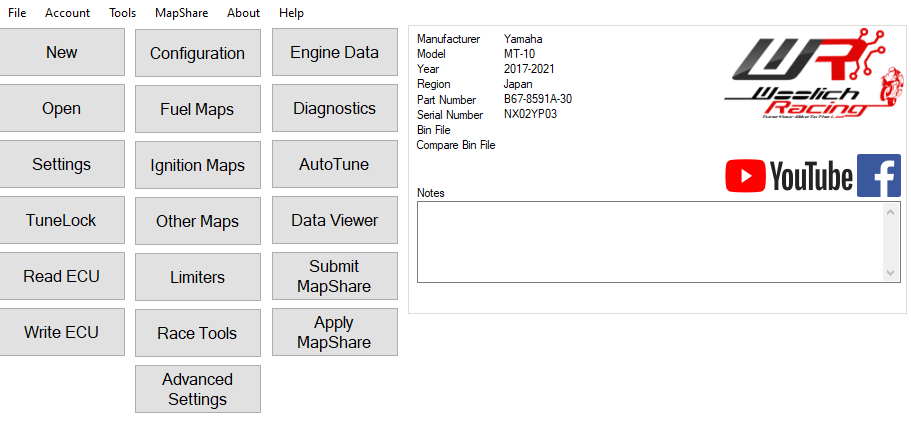Open the Tools menu
Viewport: 911px width, 426px height.
[122, 13]
